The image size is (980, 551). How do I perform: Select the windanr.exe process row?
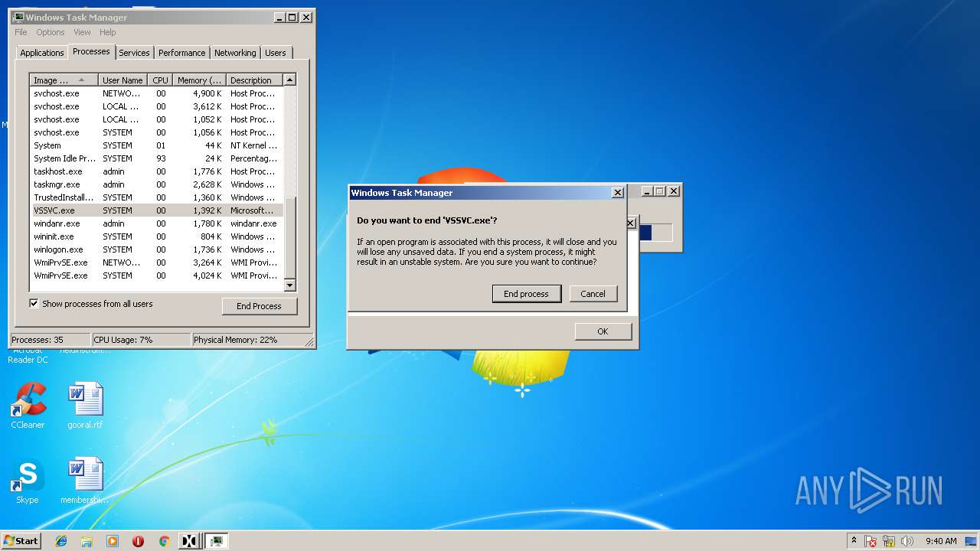(156, 223)
